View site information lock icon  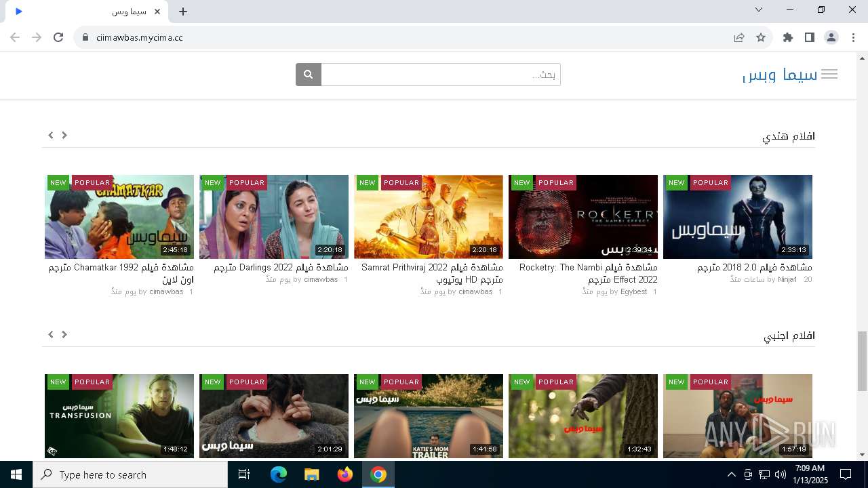pyautogui.click(x=85, y=37)
